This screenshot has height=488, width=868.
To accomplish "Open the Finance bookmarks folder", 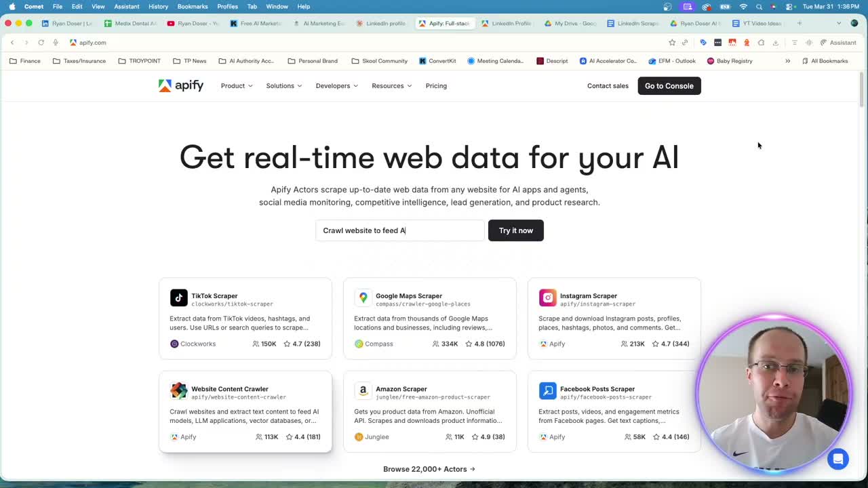I will coord(25,61).
